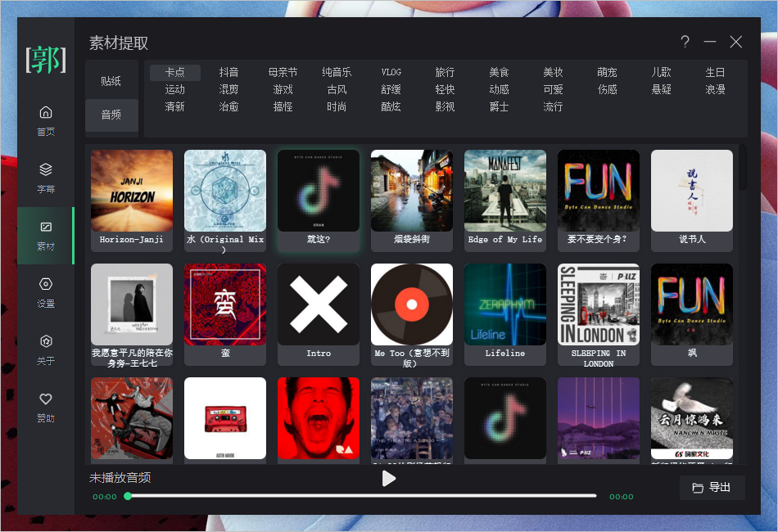This screenshot has height=532, width=778.
Task: Pick the 美食 category
Action: point(500,72)
